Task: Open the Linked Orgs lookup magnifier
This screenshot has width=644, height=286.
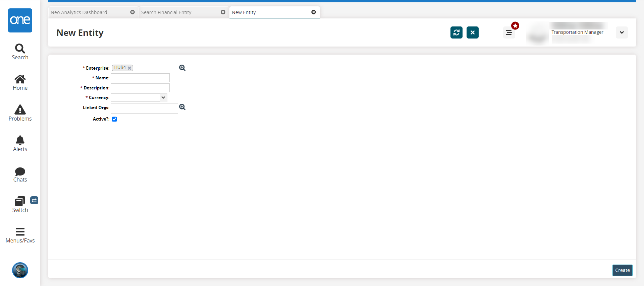Action: point(182,107)
